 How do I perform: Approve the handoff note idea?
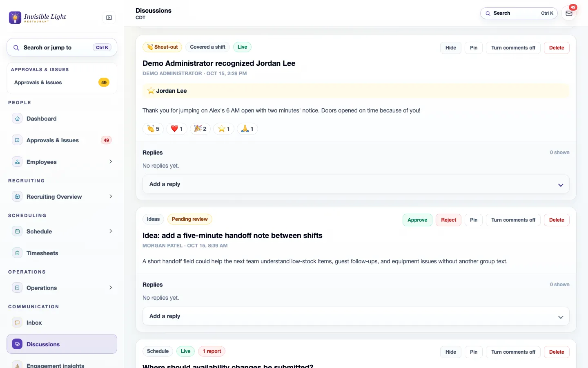(417, 220)
